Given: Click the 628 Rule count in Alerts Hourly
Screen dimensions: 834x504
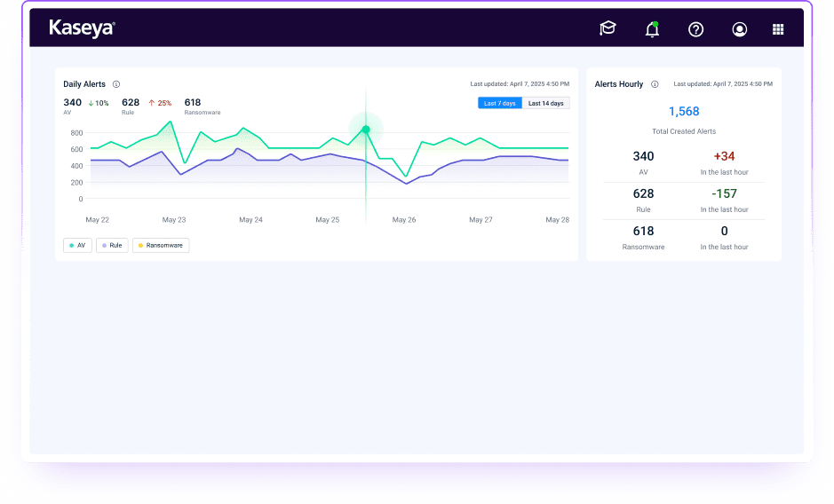Looking at the screenshot, I should 643,193.
